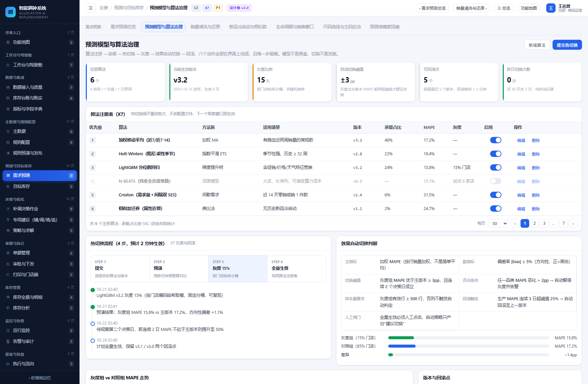Open the 新品冷启动与相似款 tab

248,27
